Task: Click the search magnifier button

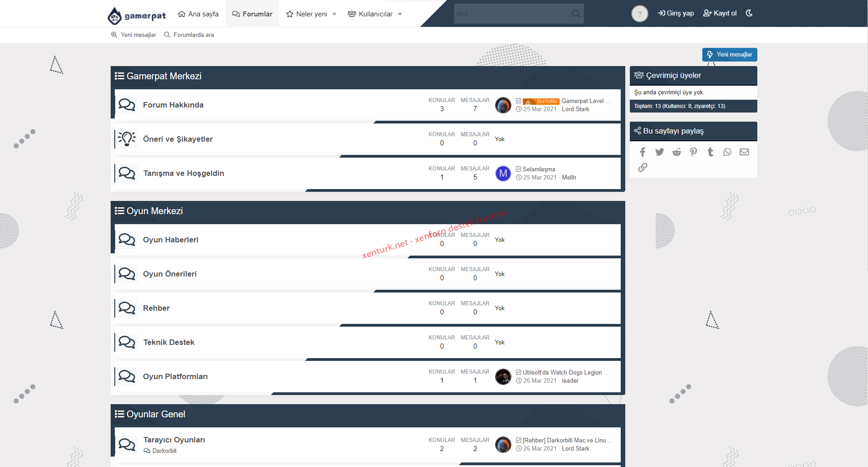Action: [576, 14]
